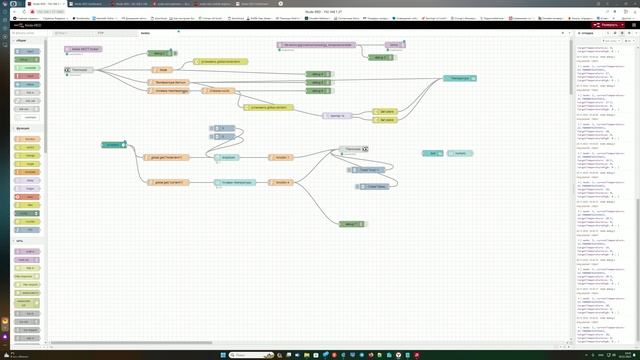Add a new flow tab
The height and width of the screenshot is (360, 640).
pos(562,33)
